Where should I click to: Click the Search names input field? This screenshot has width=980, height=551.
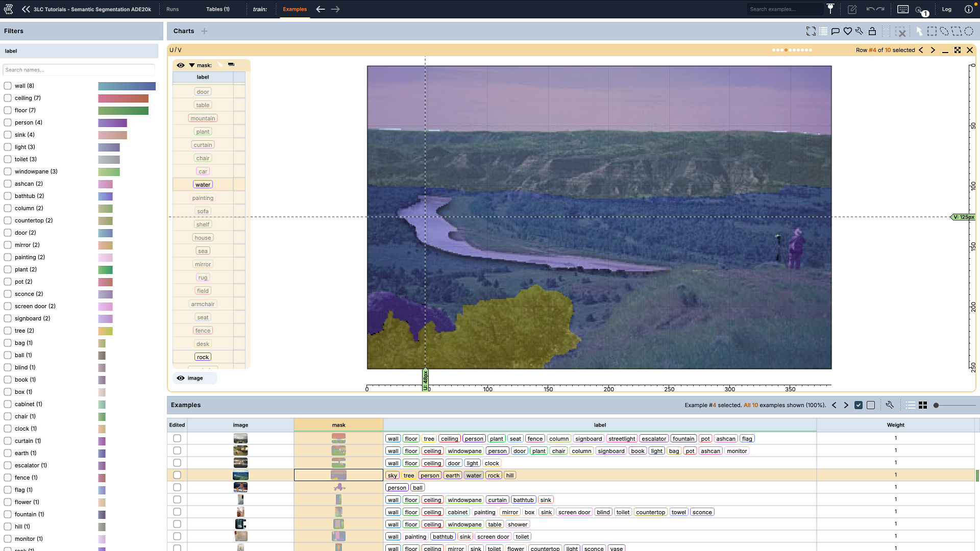(x=79, y=70)
